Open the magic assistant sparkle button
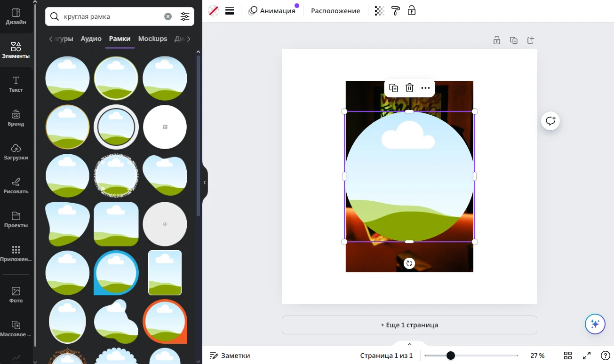This screenshot has height=364, width=614. pos(595,324)
